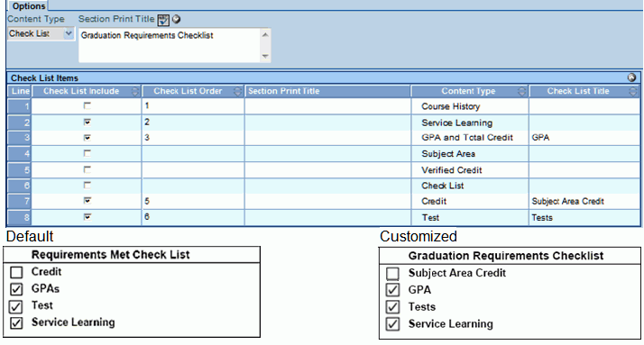Click the down arrow of the title box scrollbar
Viewport: 644px width, 345px height.
(265, 56)
